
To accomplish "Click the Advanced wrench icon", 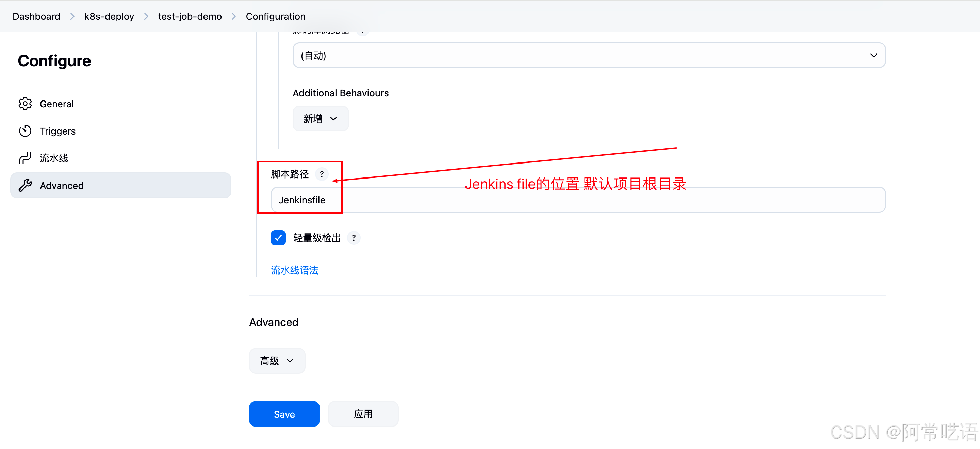I will tap(25, 185).
